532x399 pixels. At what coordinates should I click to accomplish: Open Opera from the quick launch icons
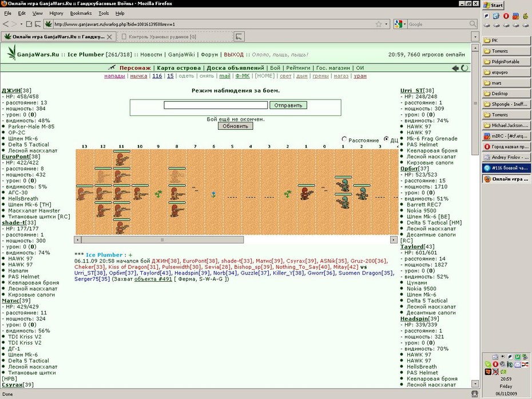[506, 16]
